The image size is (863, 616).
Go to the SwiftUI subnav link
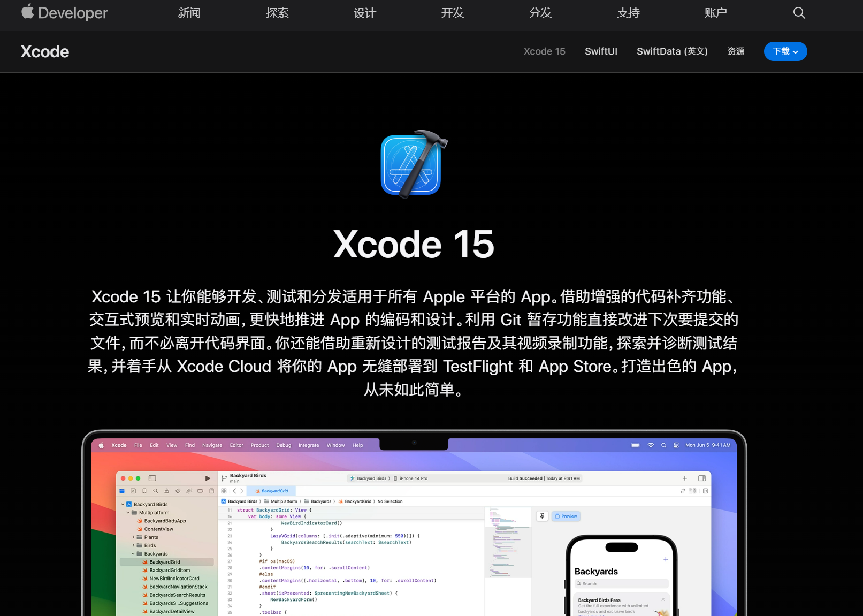601,51
